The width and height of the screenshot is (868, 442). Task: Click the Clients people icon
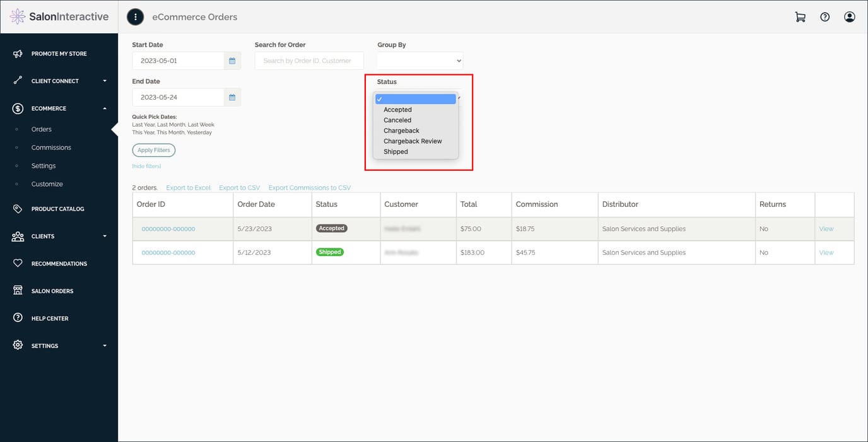pyautogui.click(x=18, y=236)
